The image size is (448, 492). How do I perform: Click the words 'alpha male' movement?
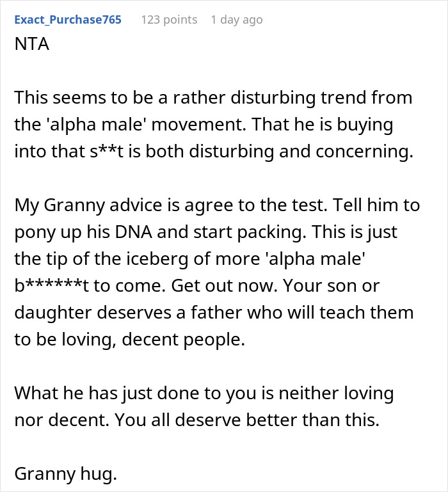pyautogui.click(x=147, y=125)
